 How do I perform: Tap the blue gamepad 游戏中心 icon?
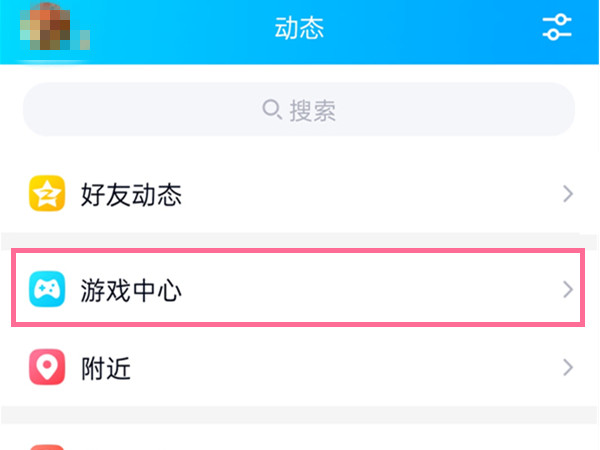tap(47, 291)
